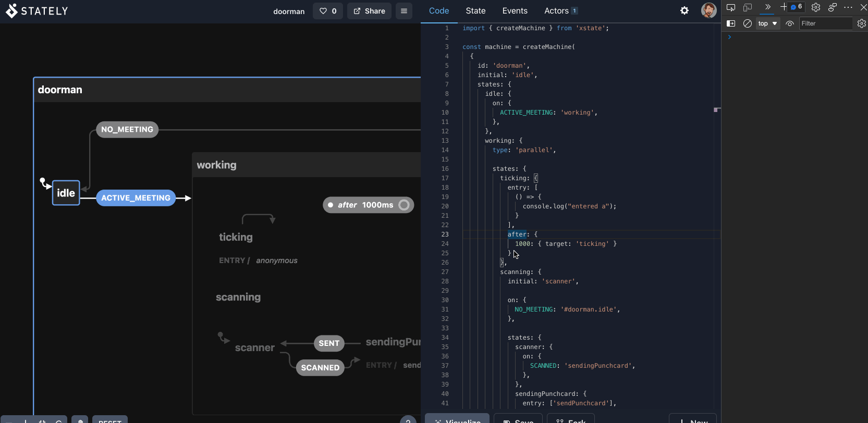Click the after 1000ms transition label
Image resolution: width=868 pixels, height=423 pixels.
click(x=369, y=205)
